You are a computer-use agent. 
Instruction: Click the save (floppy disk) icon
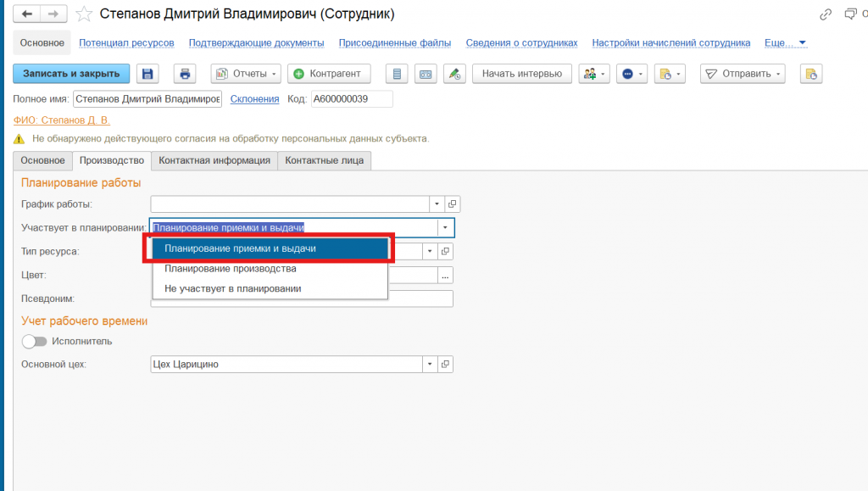(x=148, y=74)
